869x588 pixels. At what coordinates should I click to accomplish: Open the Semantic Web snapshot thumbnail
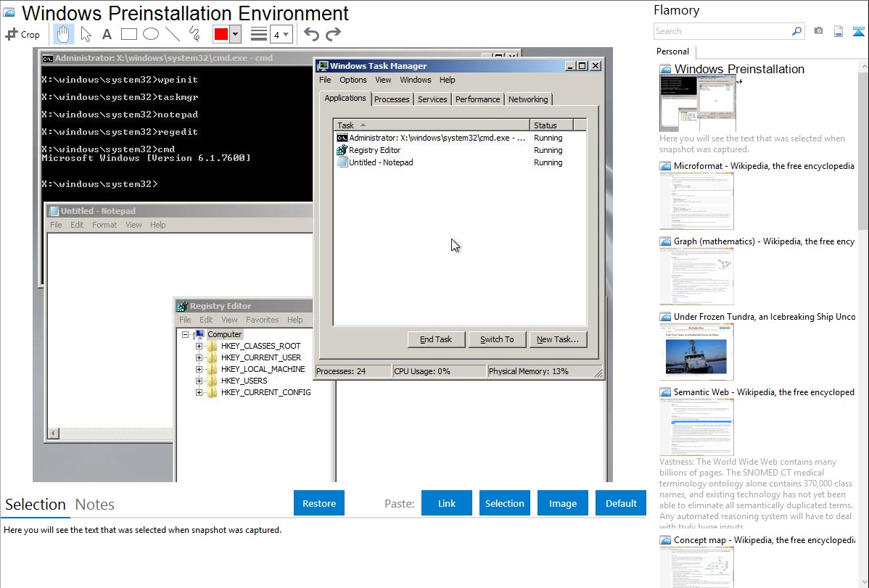(x=696, y=427)
